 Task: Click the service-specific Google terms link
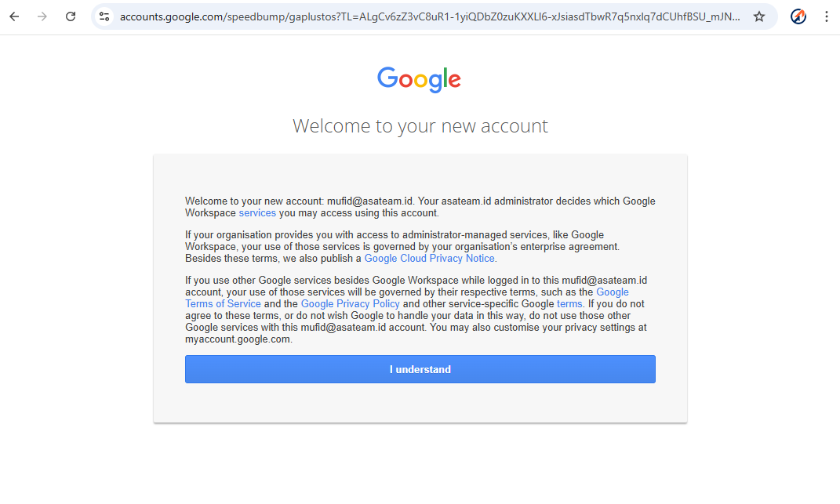tap(569, 304)
